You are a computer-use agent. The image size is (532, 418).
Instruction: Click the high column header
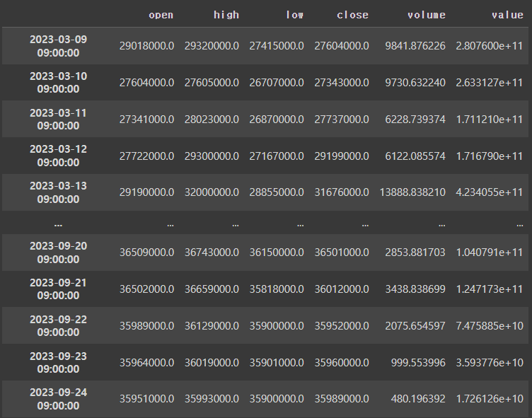226,15
